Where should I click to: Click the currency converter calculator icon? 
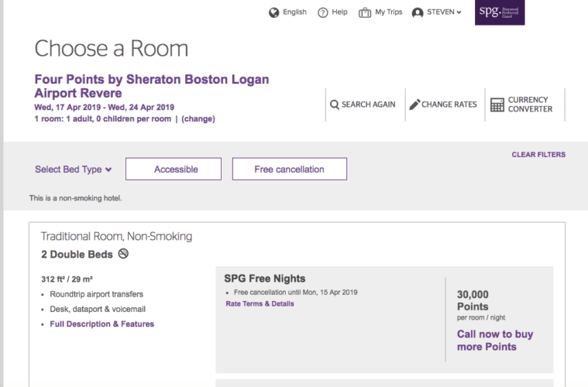point(497,105)
